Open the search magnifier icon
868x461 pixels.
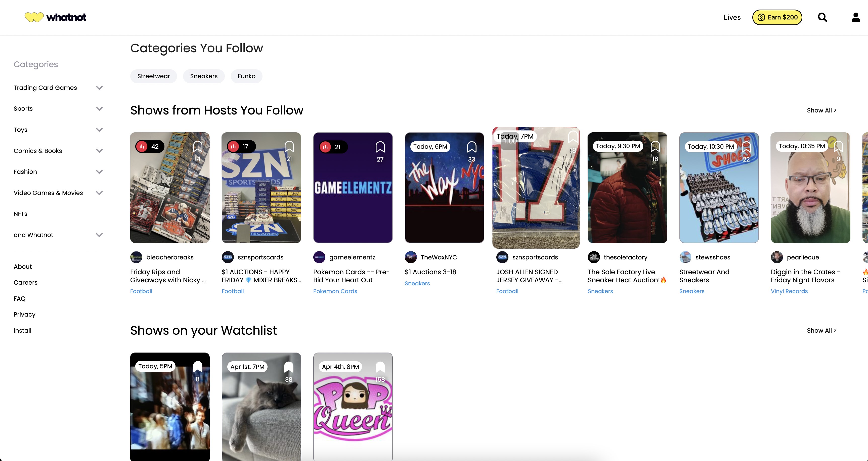[x=822, y=17]
